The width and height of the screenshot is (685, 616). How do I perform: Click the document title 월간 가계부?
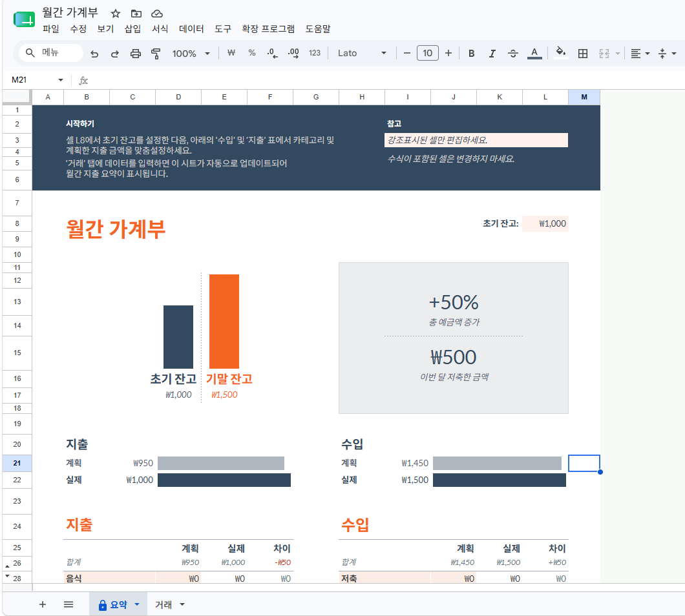pyautogui.click(x=70, y=13)
